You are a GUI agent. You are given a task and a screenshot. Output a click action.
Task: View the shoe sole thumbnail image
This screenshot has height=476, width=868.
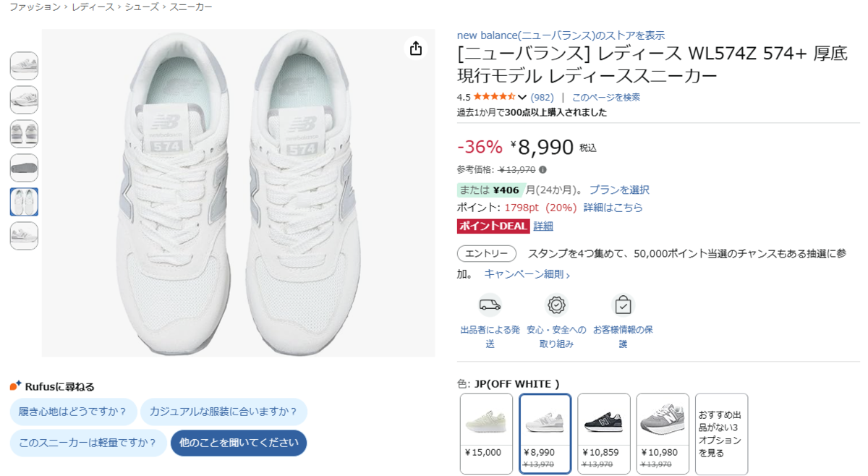[24, 168]
